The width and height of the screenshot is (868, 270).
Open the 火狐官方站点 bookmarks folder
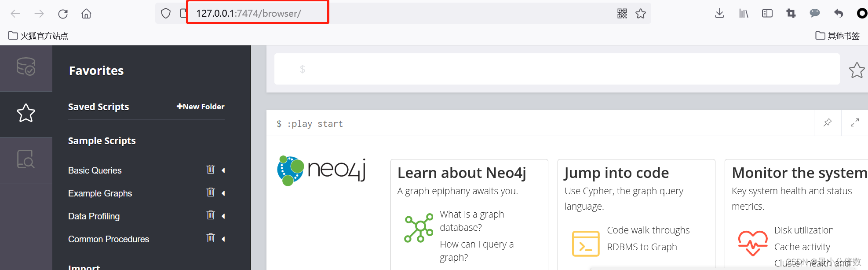[38, 36]
